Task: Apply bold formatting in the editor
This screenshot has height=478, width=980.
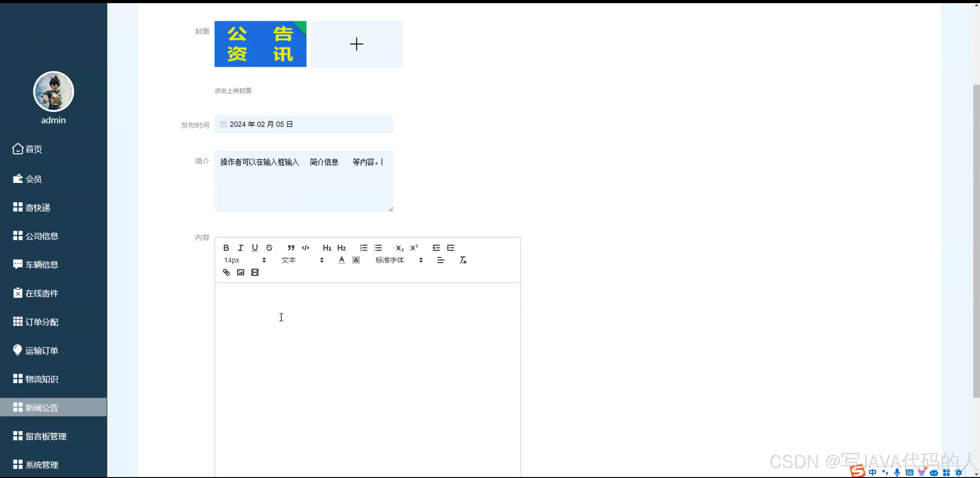Action: point(226,248)
